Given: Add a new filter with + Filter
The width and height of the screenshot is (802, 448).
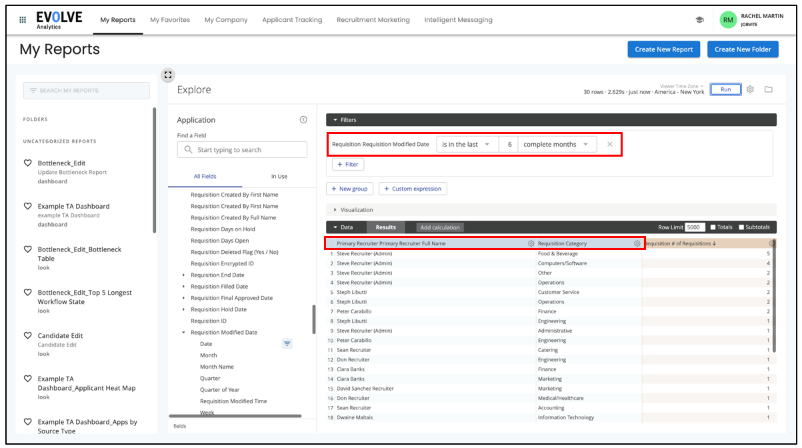Looking at the screenshot, I should pyautogui.click(x=348, y=165).
